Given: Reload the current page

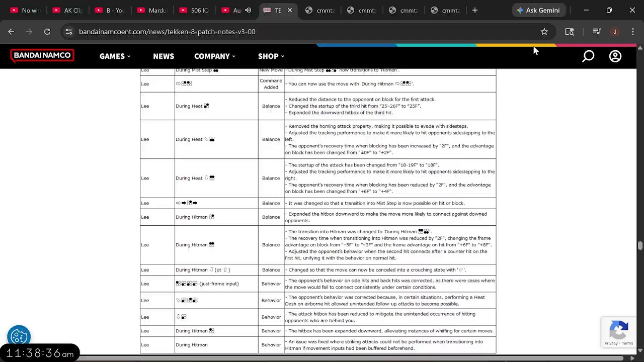Looking at the screenshot, I should (47, 32).
